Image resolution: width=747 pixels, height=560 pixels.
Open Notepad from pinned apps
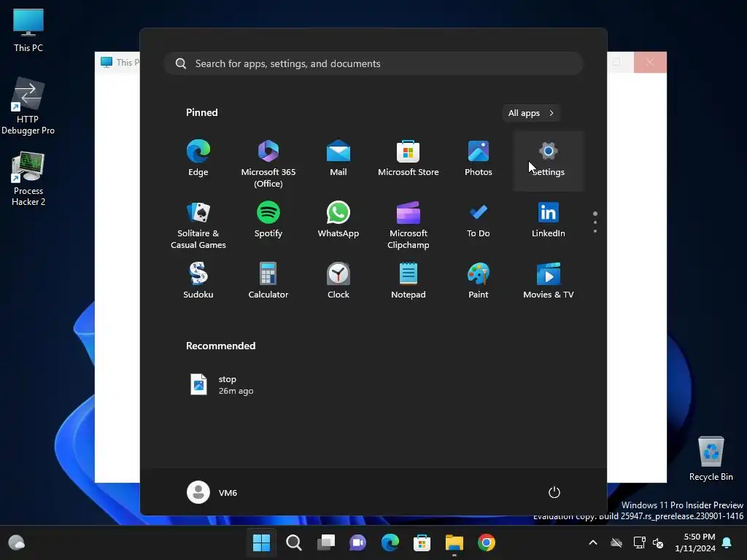[x=409, y=281]
